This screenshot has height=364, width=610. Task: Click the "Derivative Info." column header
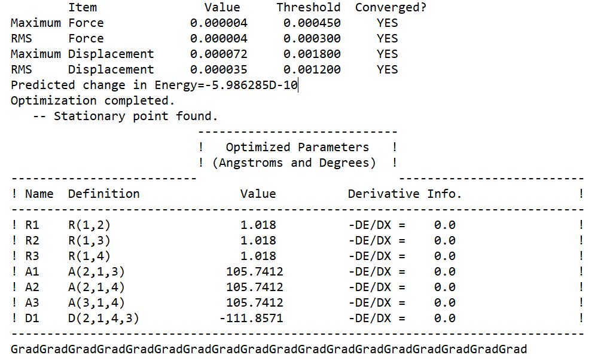tap(405, 194)
